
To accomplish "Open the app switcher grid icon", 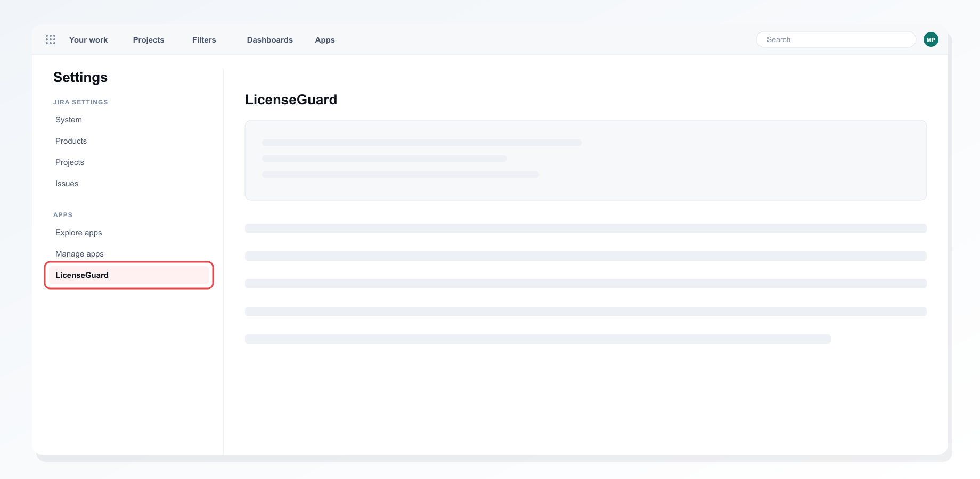I will (51, 39).
